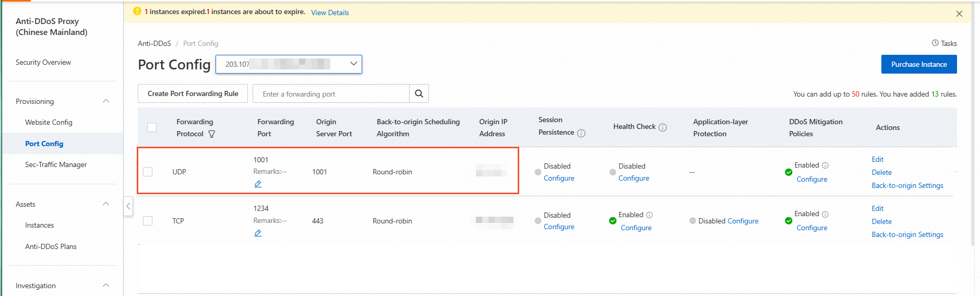Collapse the Provisioning menu section
This screenshot has width=980, height=296.
point(106,101)
